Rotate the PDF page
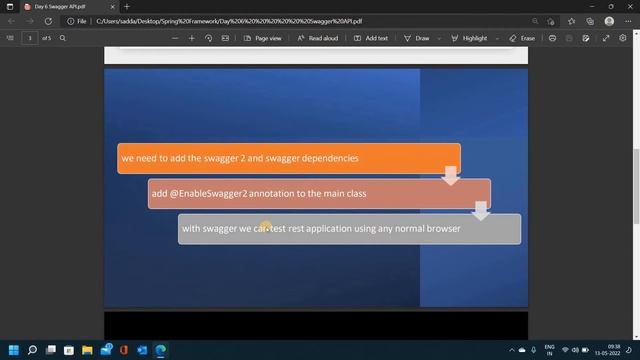 click(x=209, y=38)
